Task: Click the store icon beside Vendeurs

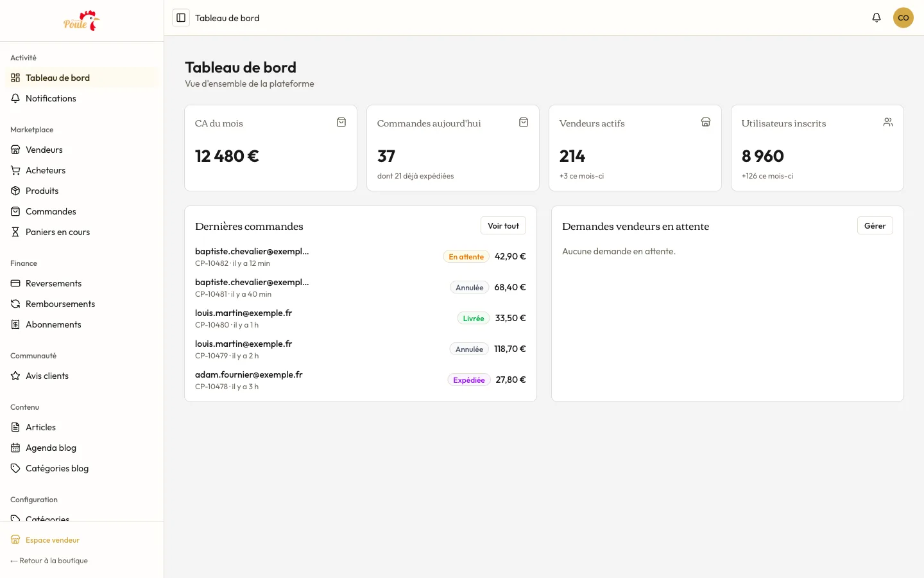Action: point(15,150)
